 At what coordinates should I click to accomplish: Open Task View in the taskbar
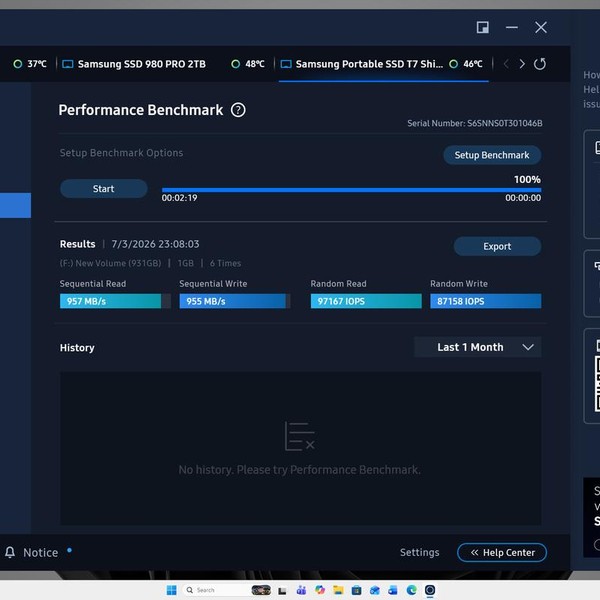click(x=282, y=590)
